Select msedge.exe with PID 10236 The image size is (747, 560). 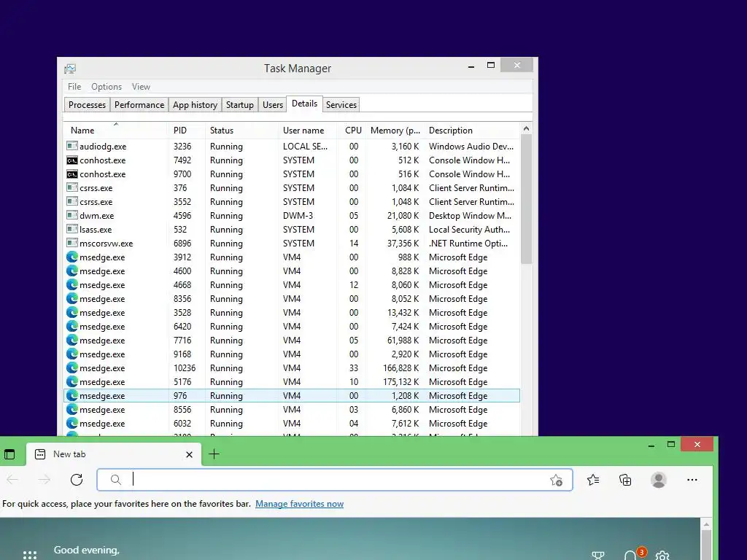pos(292,368)
